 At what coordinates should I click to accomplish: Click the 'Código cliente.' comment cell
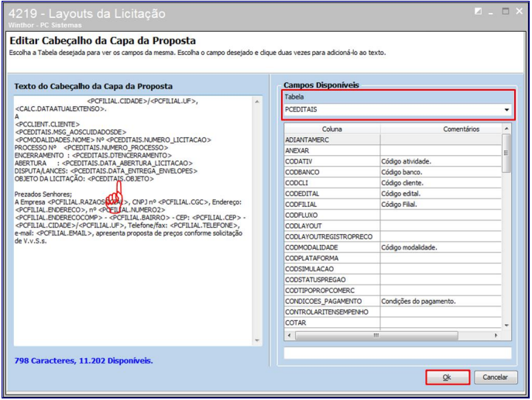pos(441,183)
